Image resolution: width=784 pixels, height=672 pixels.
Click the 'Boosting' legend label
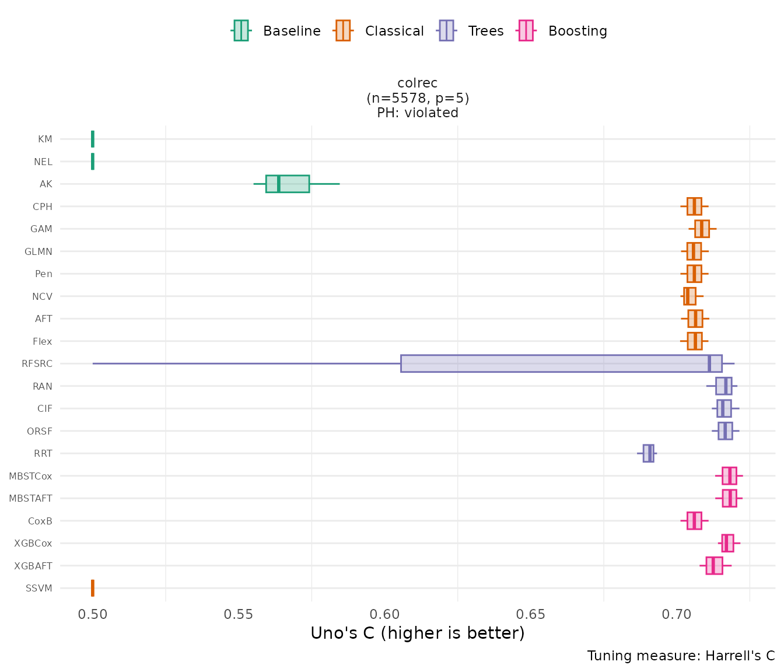tap(577, 31)
